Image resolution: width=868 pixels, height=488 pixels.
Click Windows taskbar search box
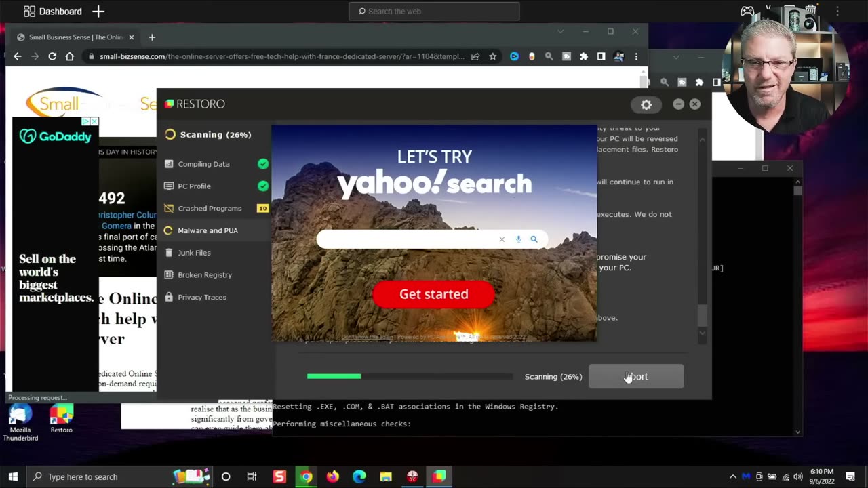pyautogui.click(x=119, y=476)
